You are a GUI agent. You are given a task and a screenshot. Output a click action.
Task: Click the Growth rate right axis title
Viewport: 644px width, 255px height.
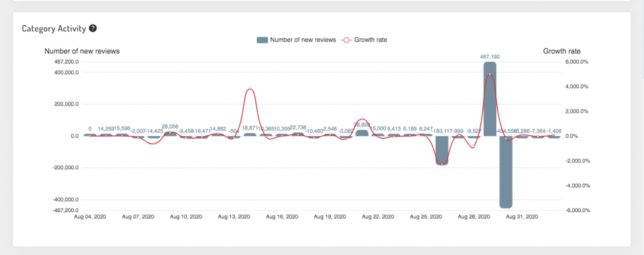[x=562, y=51]
